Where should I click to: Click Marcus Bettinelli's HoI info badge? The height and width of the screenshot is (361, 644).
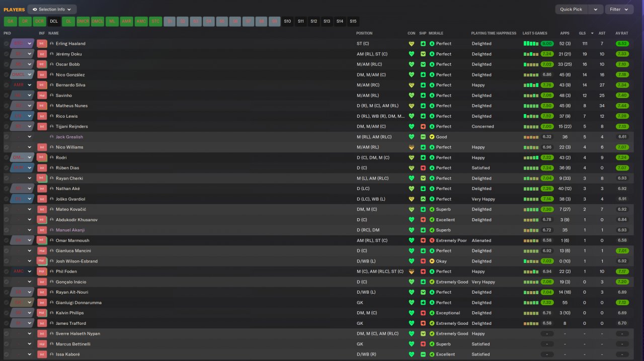[42, 344]
